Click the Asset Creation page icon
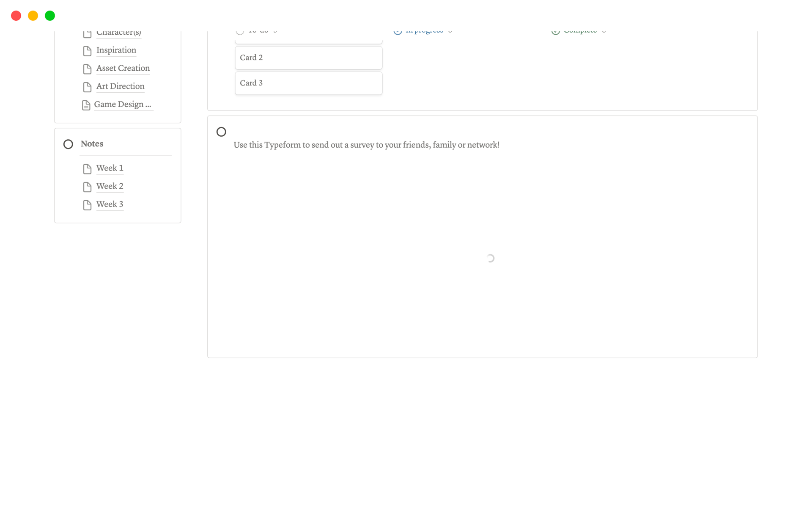 [87, 69]
